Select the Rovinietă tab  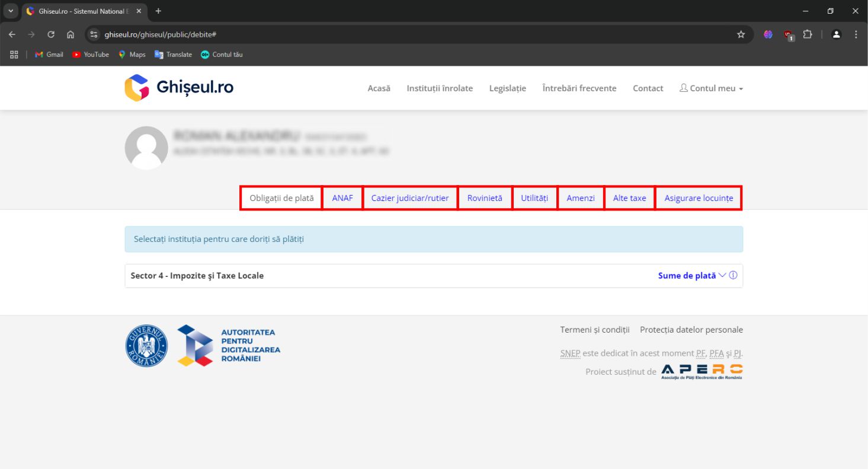click(x=485, y=198)
